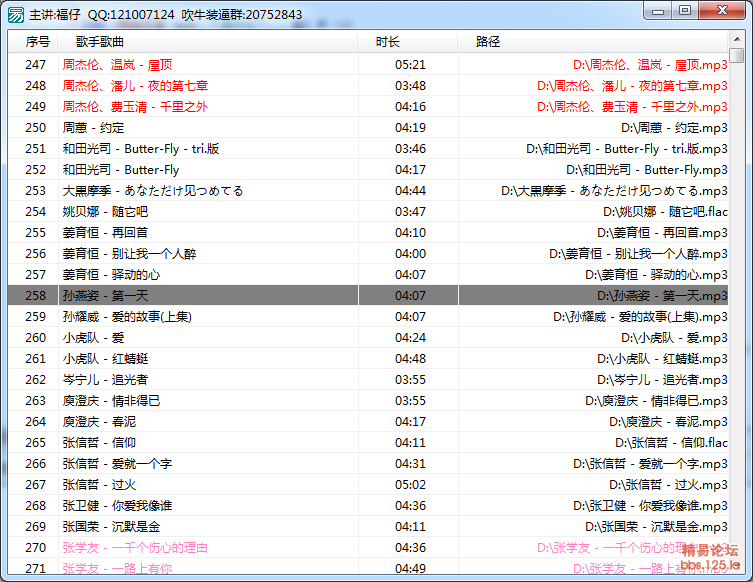The width and height of the screenshot is (753, 582).
Task: Select row 253 大黑摩季 song
Action: 152,190
